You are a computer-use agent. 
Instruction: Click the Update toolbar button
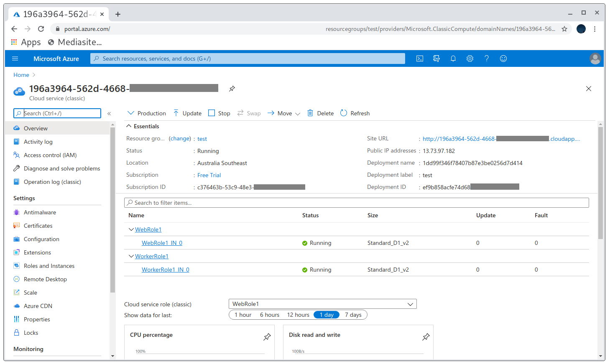click(x=187, y=113)
